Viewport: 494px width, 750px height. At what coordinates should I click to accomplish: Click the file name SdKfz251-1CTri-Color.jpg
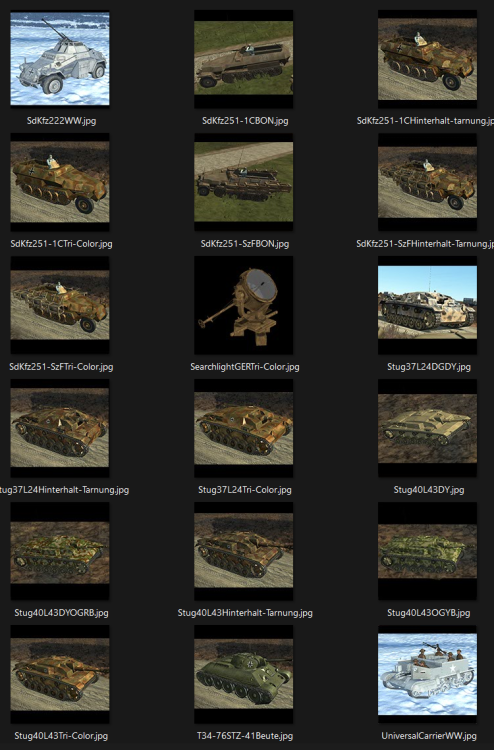pyautogui.click(x=61, y=243)
